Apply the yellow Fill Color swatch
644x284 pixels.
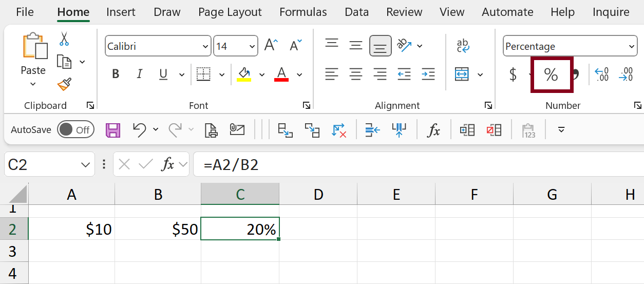pyautogui.click(x=244, y=74)
